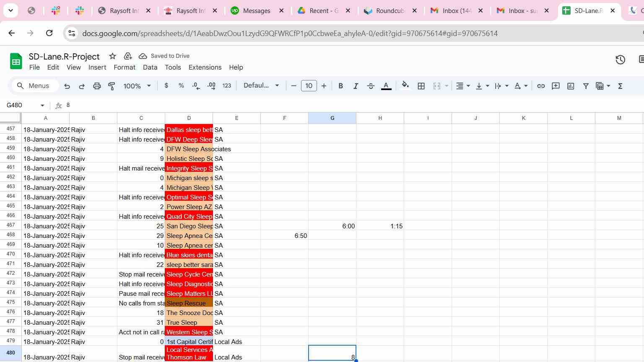
Task: Open the Help menu
Action: point(236,67)
